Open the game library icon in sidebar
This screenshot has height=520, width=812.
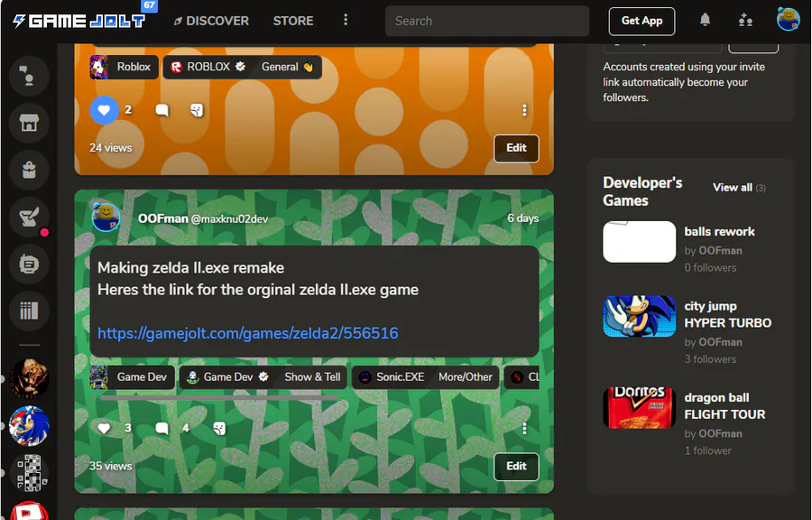29,311
